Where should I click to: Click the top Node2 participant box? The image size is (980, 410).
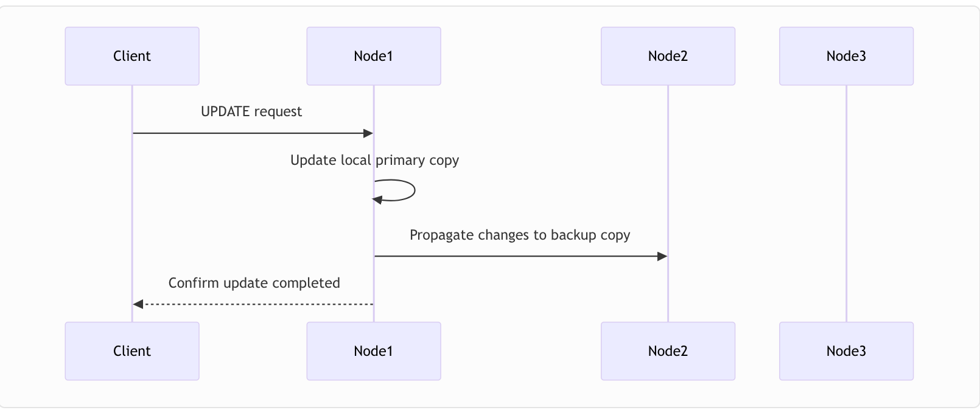click(x=668, y=56)
